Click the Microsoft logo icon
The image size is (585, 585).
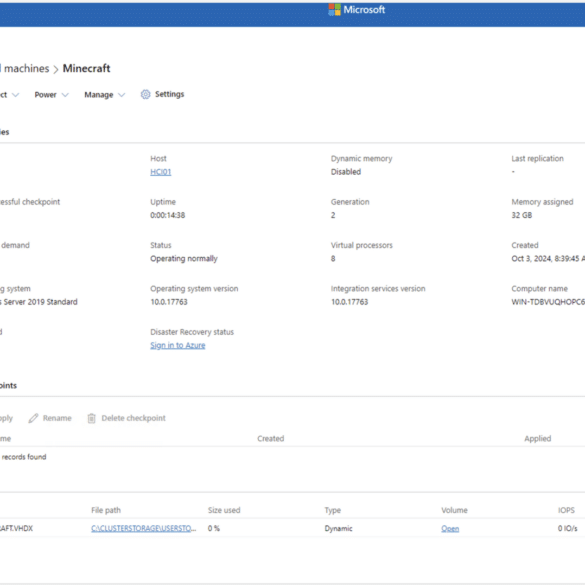coord(334,10)
